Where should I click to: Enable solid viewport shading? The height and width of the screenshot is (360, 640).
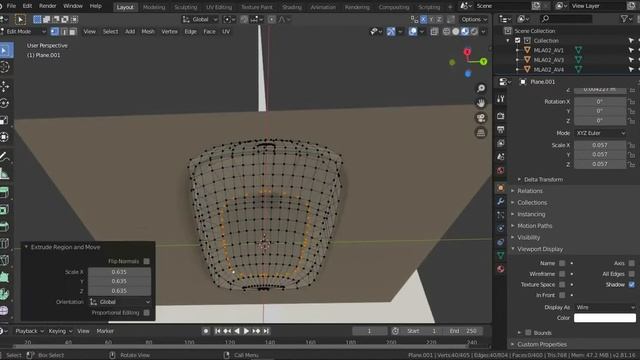pos(456,31)
